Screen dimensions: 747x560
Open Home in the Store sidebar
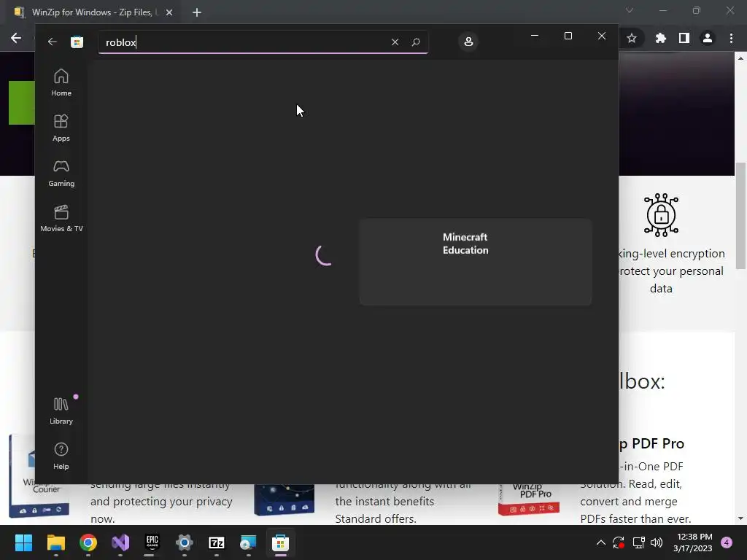coord(61,82)
